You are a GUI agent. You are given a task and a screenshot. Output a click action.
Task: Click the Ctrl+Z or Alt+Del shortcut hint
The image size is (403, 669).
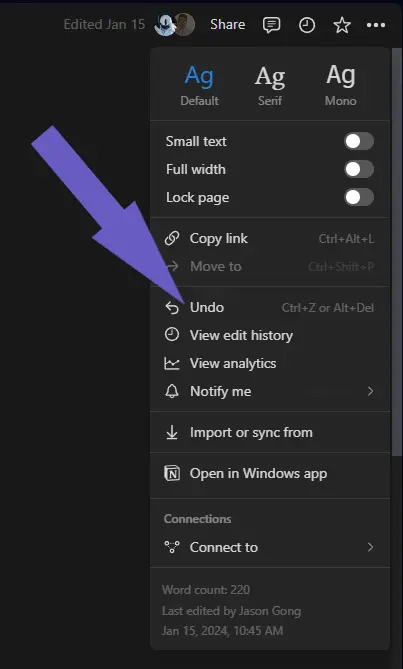[328, 308]
